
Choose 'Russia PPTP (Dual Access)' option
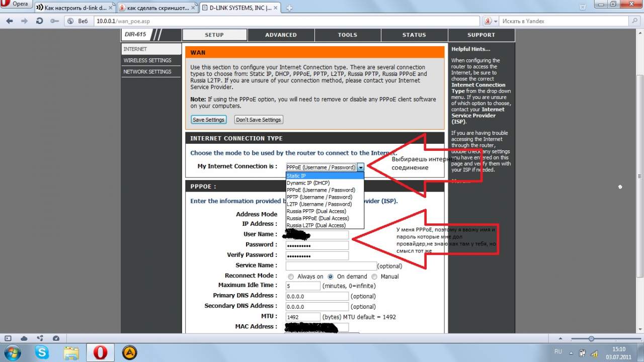[x=325, y=211]
